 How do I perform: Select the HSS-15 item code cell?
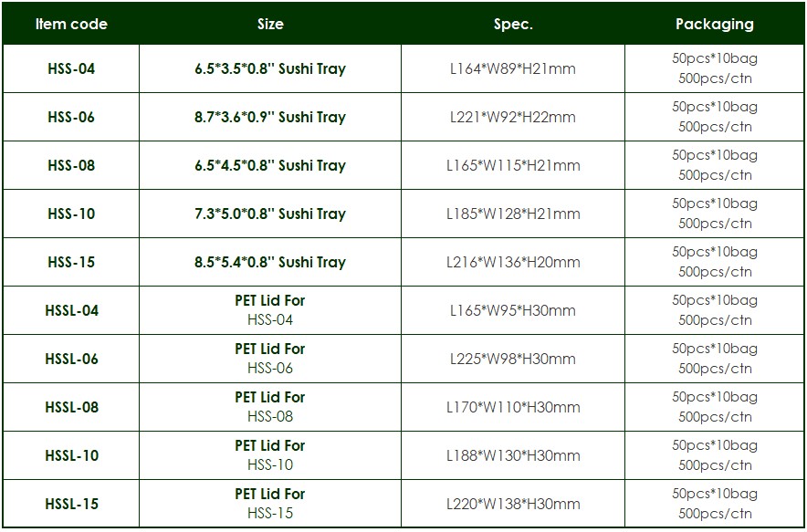point(71,262)
